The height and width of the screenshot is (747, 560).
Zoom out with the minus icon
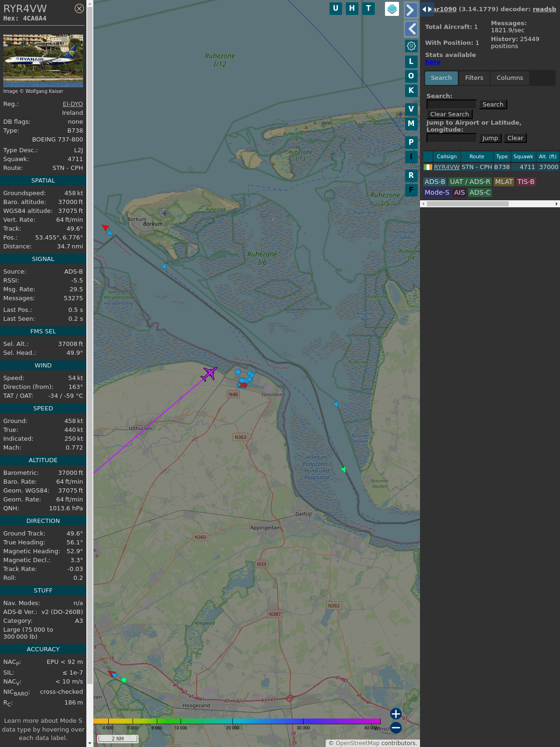[396, 727]
